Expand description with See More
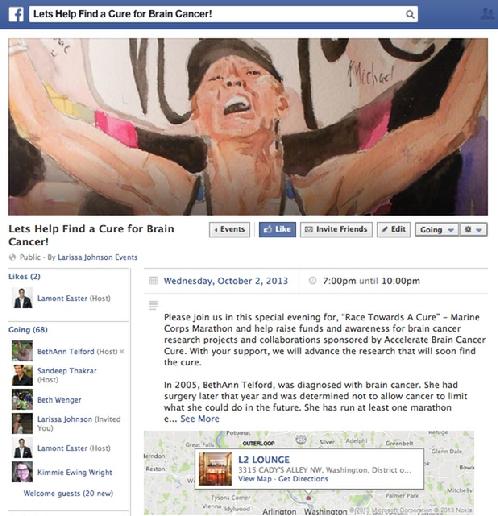The height and width of the screenshot is (516, 498). point(200,419)
